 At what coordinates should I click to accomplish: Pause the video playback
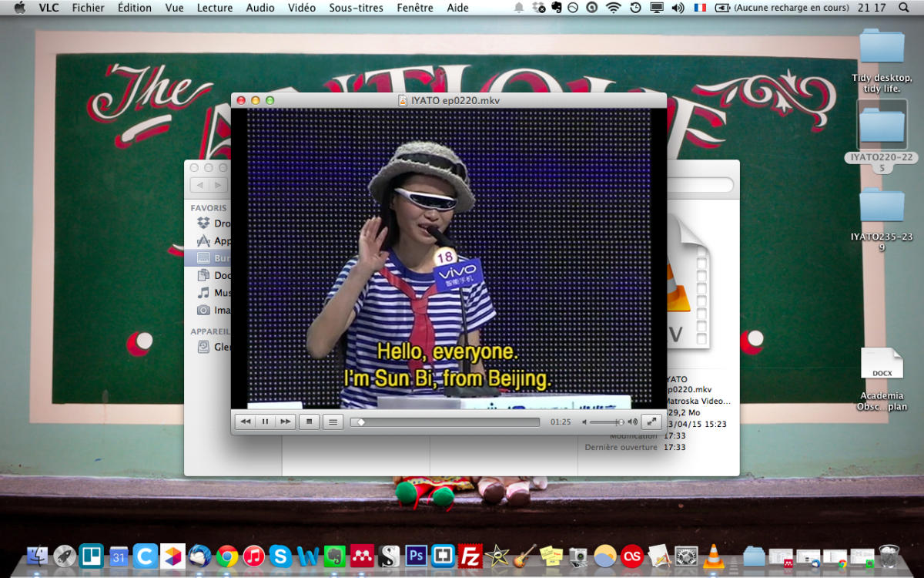[265, 422]
